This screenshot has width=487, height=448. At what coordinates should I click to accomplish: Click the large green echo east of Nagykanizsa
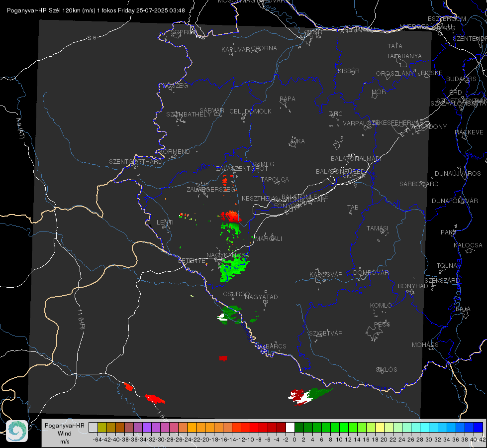tap(234, 268)
